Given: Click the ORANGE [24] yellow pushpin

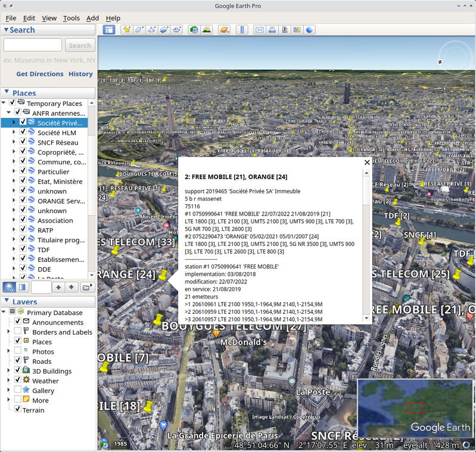Looking at the screenshot, I should pos(163,275).
